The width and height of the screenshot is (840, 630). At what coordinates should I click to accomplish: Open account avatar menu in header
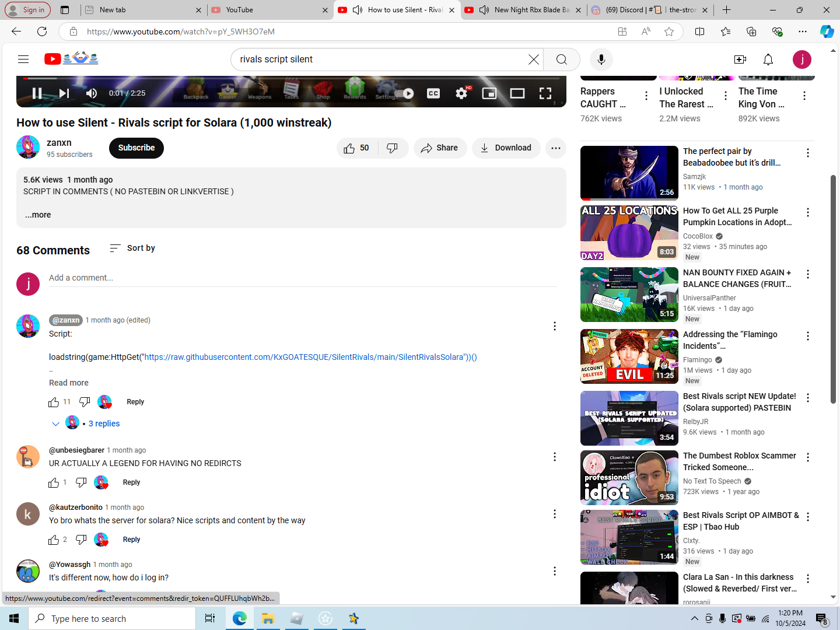[x=802, y=60]
